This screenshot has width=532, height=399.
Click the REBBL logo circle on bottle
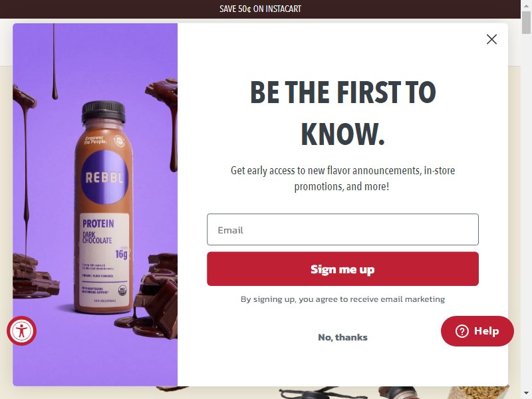tap(104, 177)
